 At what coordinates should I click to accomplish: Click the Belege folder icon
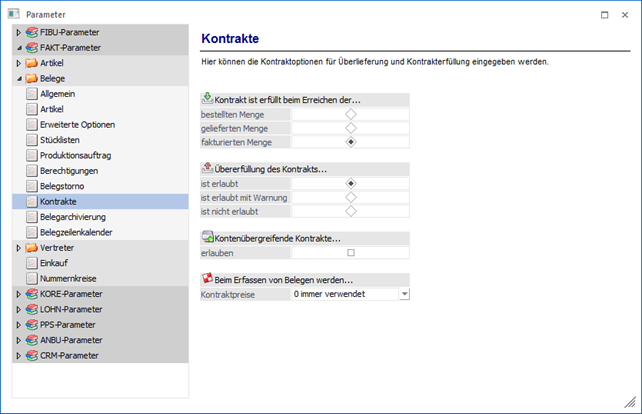[x=32, y=78]
